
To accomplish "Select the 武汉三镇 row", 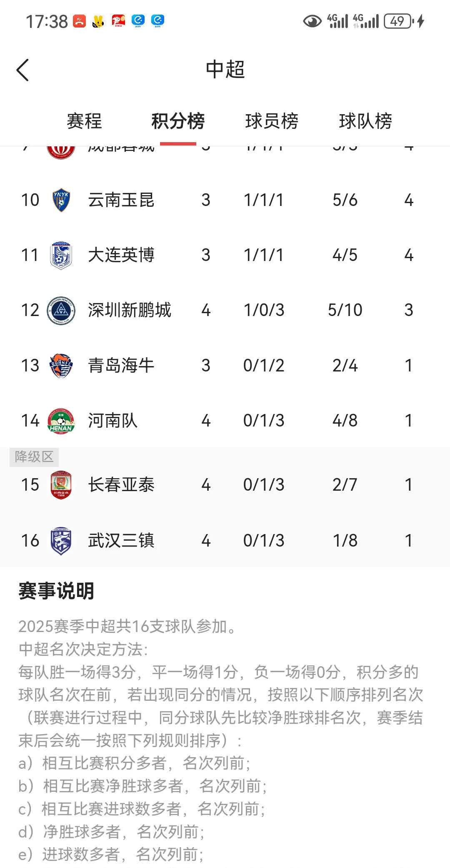I will [225, 541].
